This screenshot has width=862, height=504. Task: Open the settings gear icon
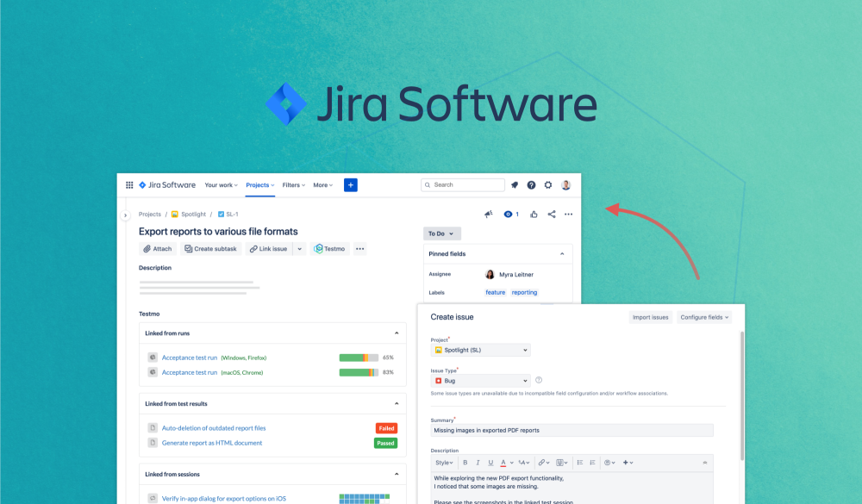click(x=548, y=185)
